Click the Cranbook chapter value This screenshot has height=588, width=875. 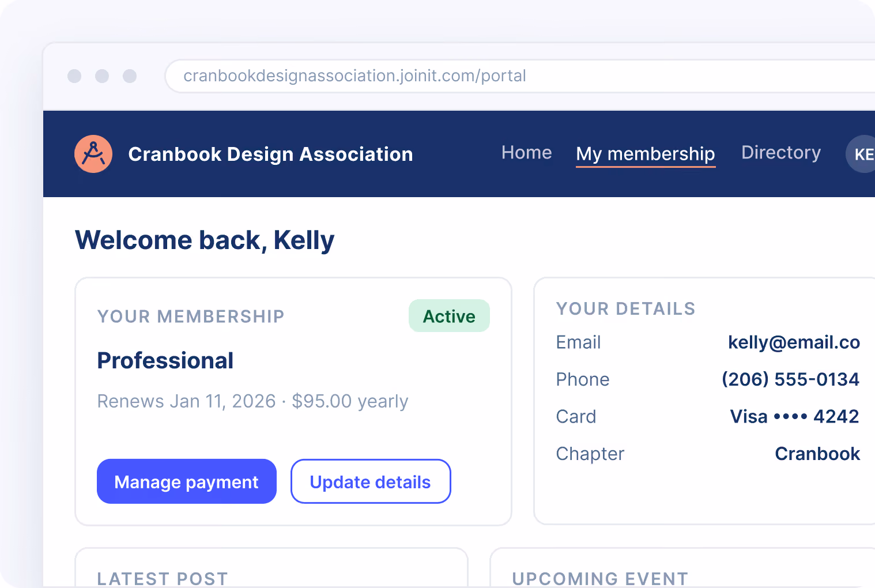pos(817,454)
